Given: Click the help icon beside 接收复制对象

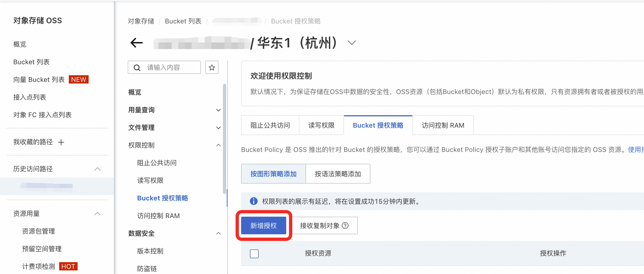Looking at the screenshot, I should tap(345, 226).
